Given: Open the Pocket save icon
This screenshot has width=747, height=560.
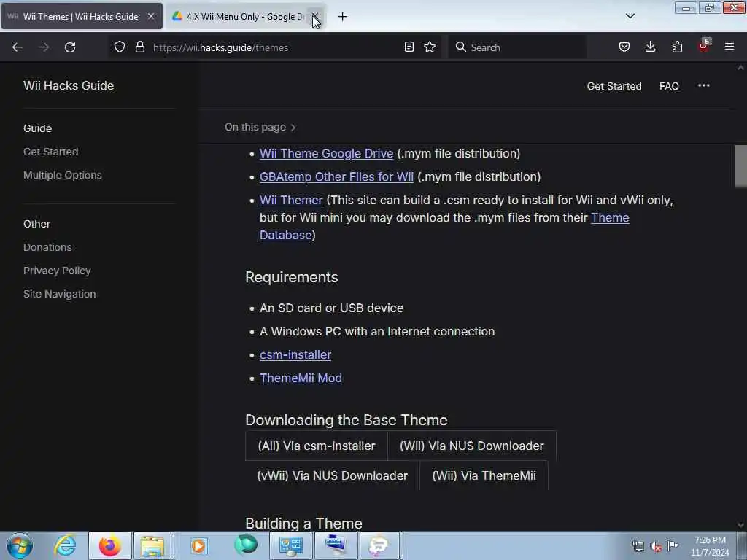Looking at the screenshot, I should click(x=624, y=47).
